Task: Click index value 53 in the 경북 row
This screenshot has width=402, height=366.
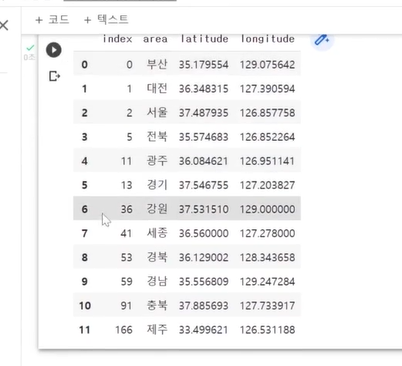Action: 126,258
